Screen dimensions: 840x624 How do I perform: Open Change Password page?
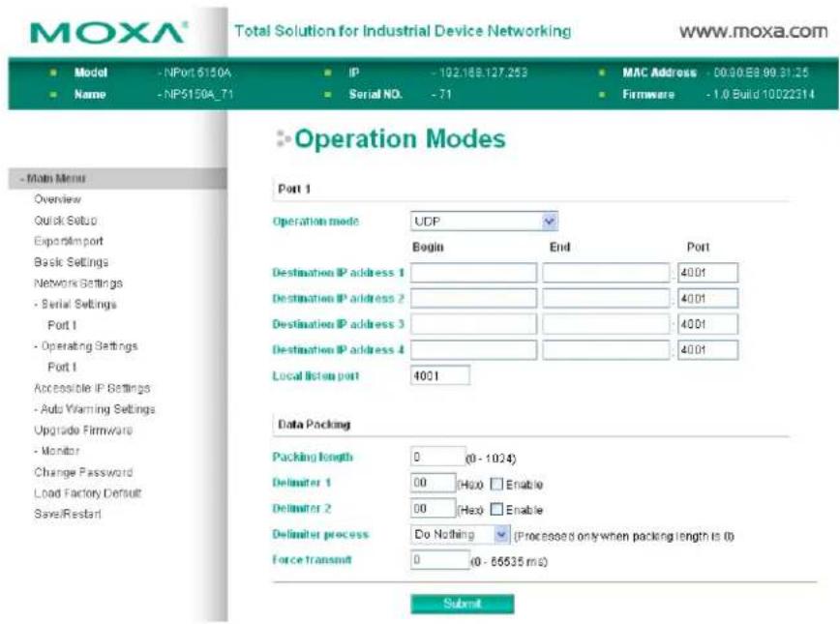[83, 472]
